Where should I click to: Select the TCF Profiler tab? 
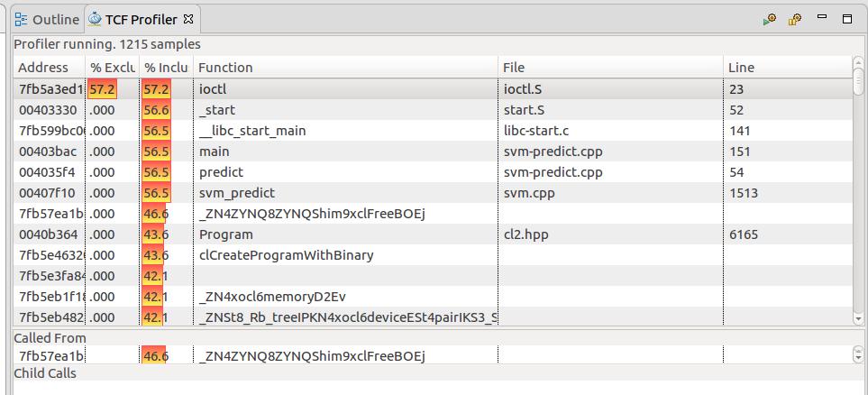pos(141,19)
